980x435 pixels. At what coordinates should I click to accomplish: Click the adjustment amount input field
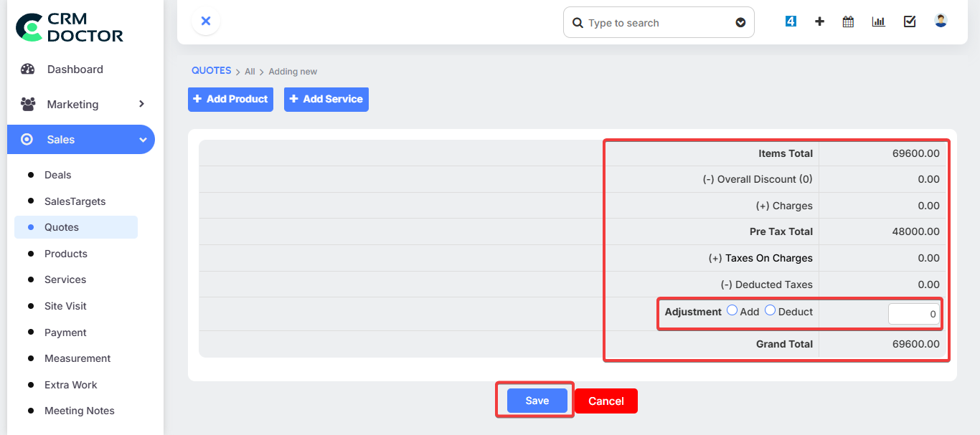tap(913, 314)
